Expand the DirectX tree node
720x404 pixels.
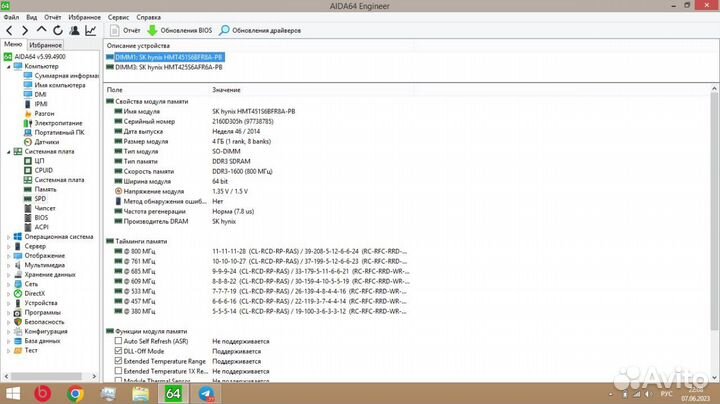pos(8,294)
